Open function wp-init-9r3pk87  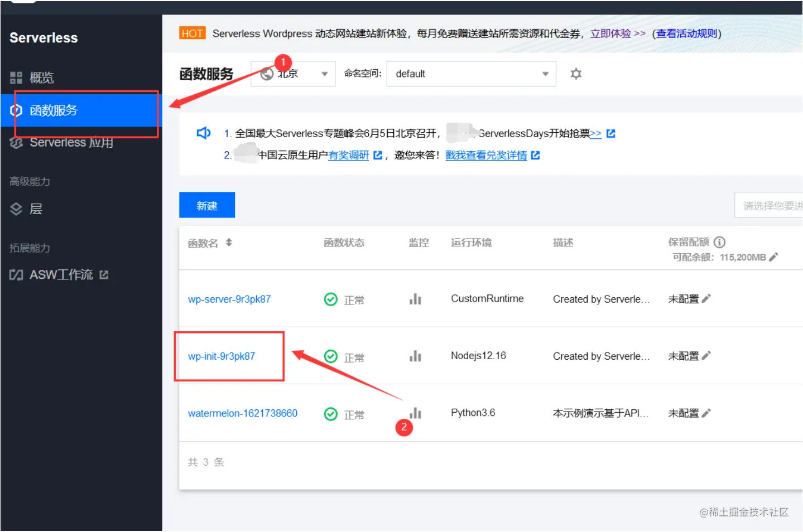(222, 356)
